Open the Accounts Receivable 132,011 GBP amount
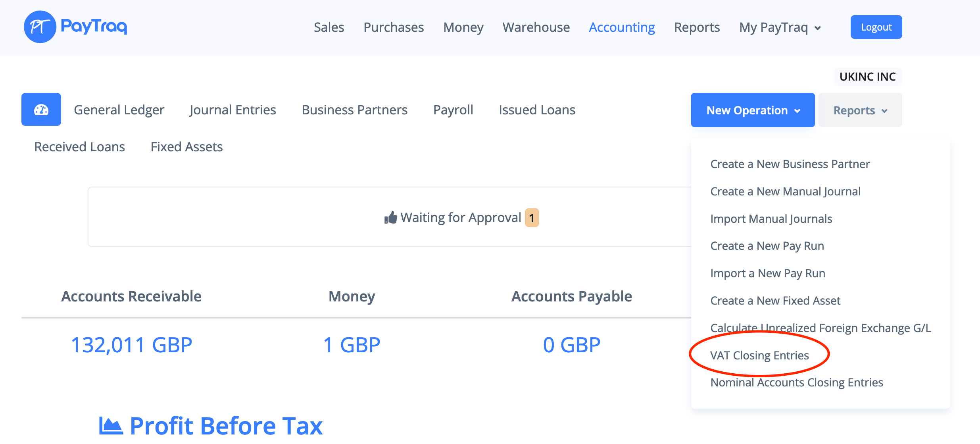Viewport: 980px width, 444px height. tap(131, 345)
